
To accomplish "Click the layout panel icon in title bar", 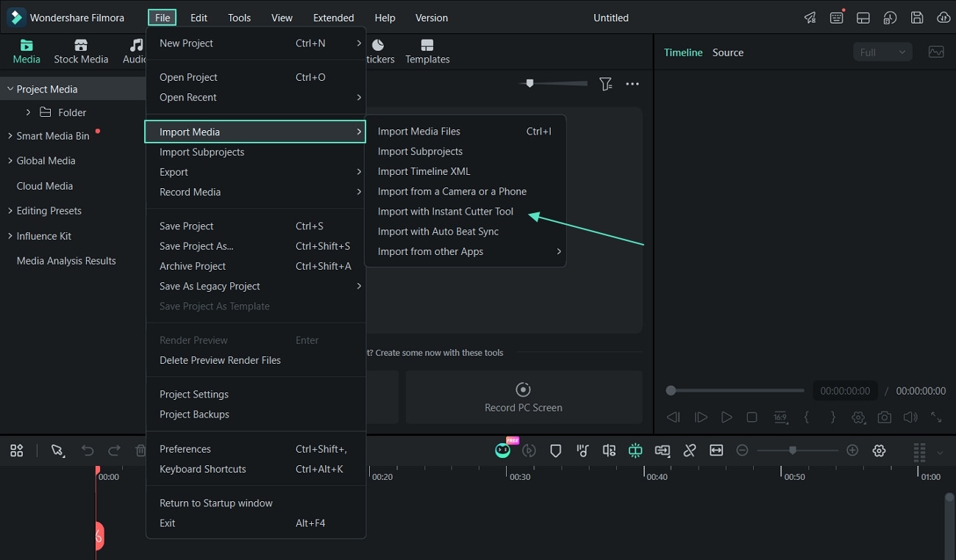I will (x=863, y=18).
